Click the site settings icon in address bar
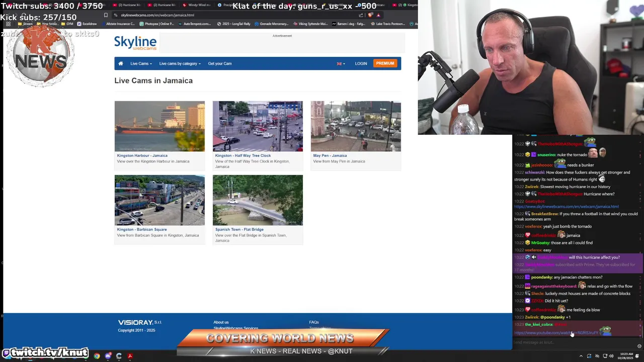Image resolution: width=644 pixels, height=362 pixels. (x=115, y=15)
